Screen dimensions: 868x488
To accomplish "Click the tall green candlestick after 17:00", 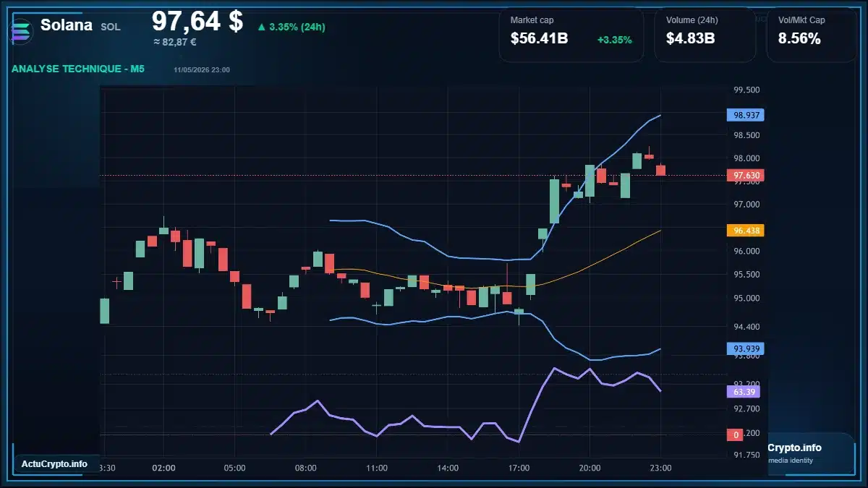I will 554,200.
